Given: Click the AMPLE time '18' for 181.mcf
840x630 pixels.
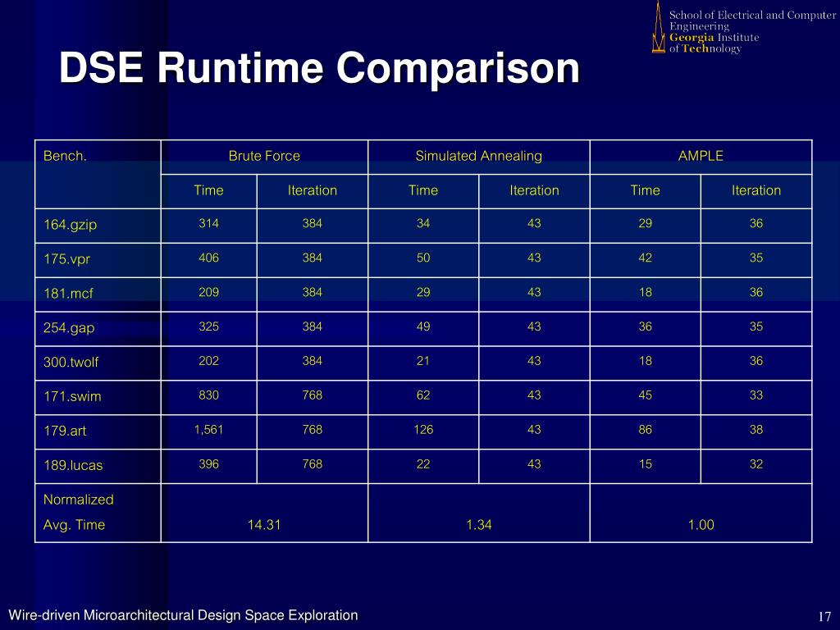Looking at the screenshot, I should coord(645,292).
